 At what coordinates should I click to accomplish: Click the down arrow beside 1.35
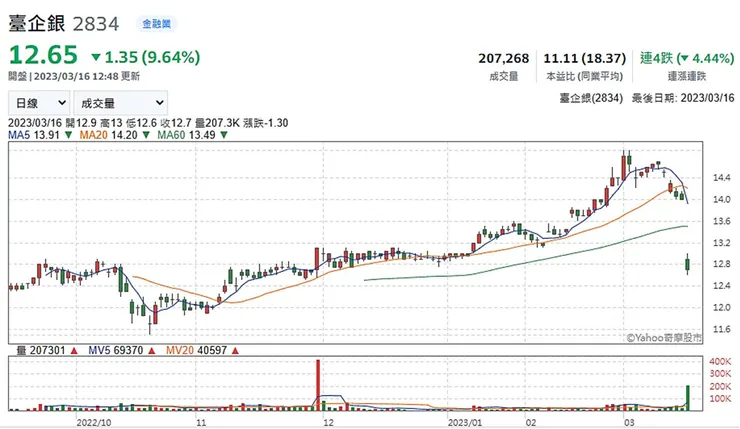[x=96, y=58]
